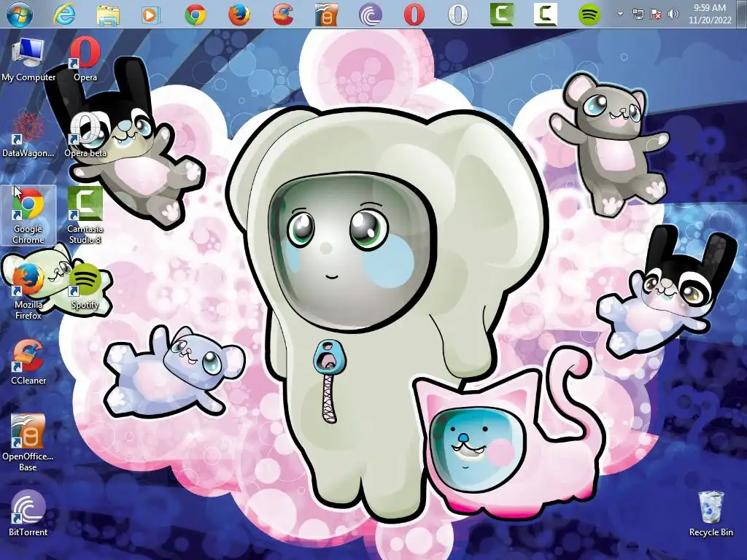The height and width of the screenshot is (560, 747).
Task: Open volume speaker tray icon
Action: (x=673, y=15)
